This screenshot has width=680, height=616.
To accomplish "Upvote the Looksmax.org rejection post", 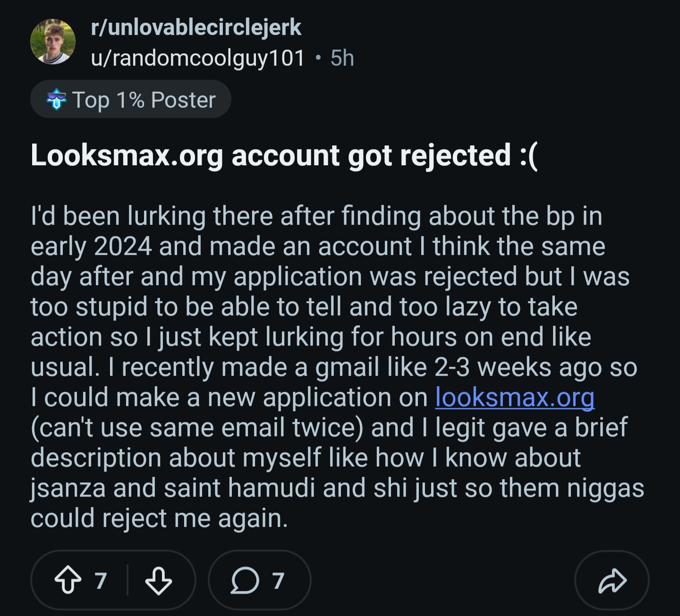I will coord(68,580).
